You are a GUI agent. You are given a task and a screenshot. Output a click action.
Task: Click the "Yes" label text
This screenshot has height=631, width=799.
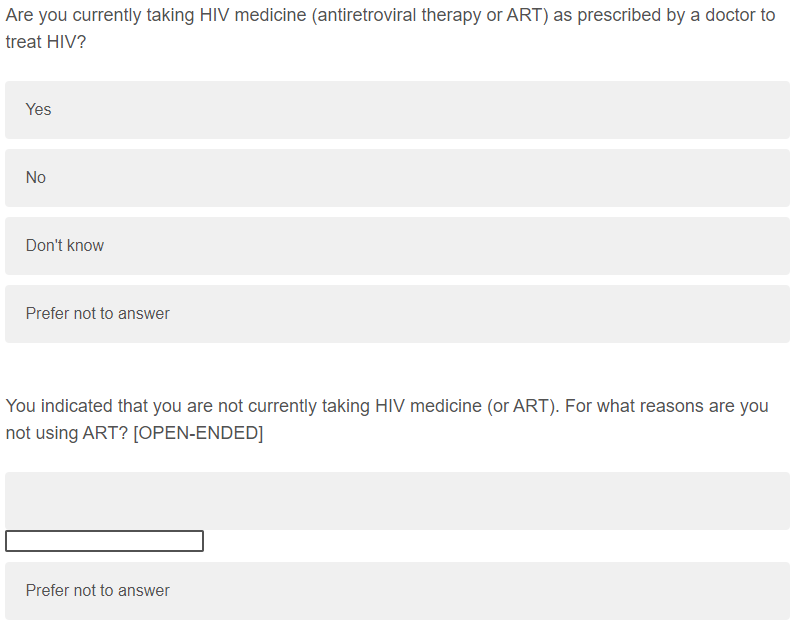[x=39, y=110]
